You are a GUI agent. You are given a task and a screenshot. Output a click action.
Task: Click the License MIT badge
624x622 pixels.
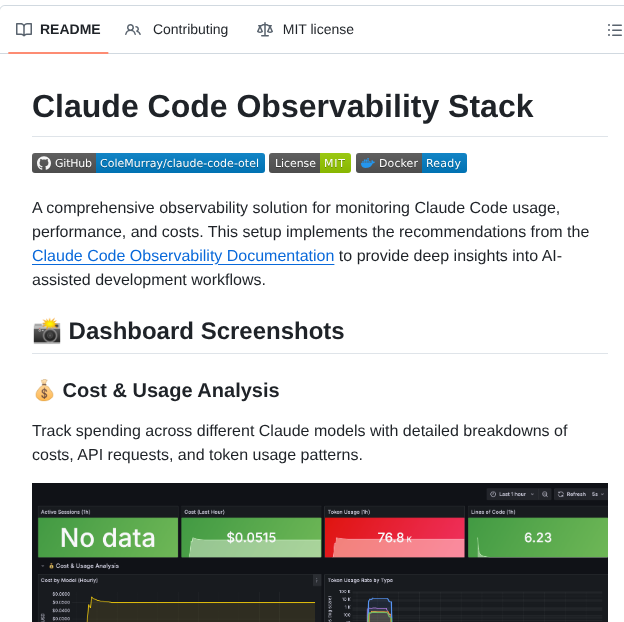tap(310, 163)
